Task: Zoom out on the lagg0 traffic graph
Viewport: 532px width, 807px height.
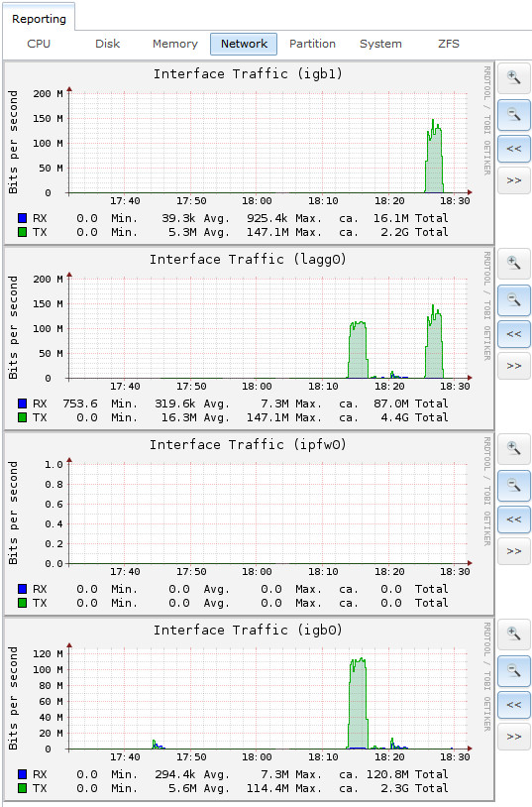Action: point(513,299)
